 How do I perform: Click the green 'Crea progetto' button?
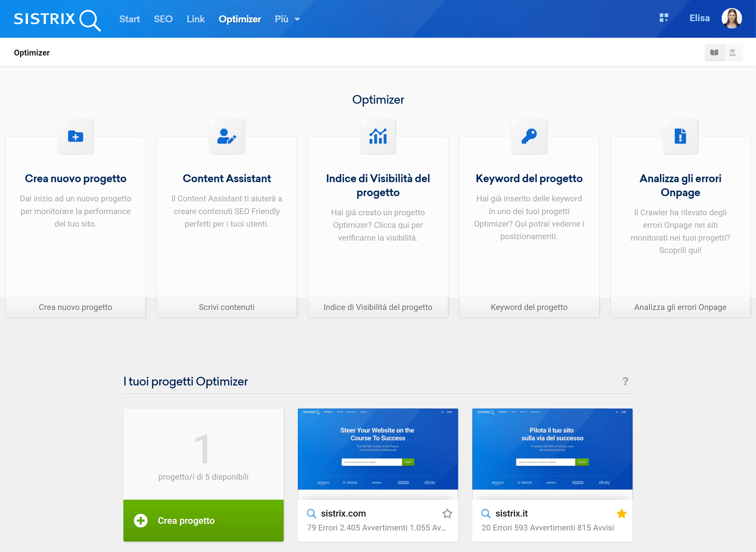pos(203,521)
